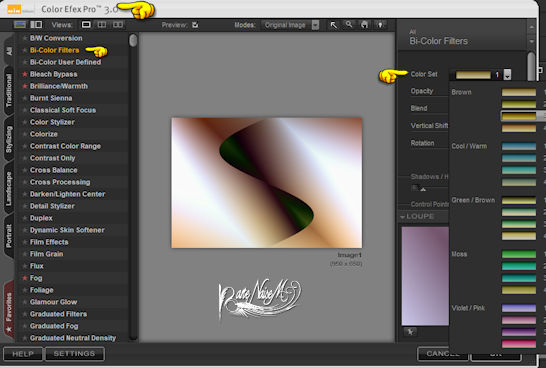This screenshot has width=546, height=368.
Task: Switch to single image view
Action: click(x=86, y=25)
